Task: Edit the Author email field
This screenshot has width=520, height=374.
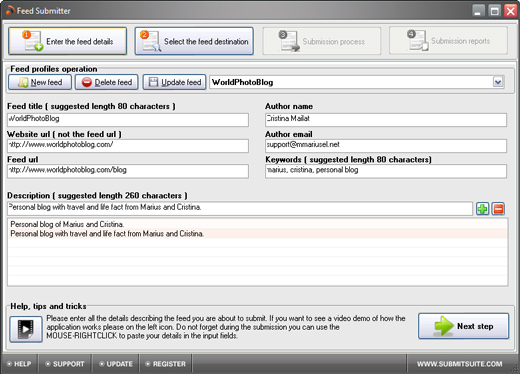Action: point(386,146)
